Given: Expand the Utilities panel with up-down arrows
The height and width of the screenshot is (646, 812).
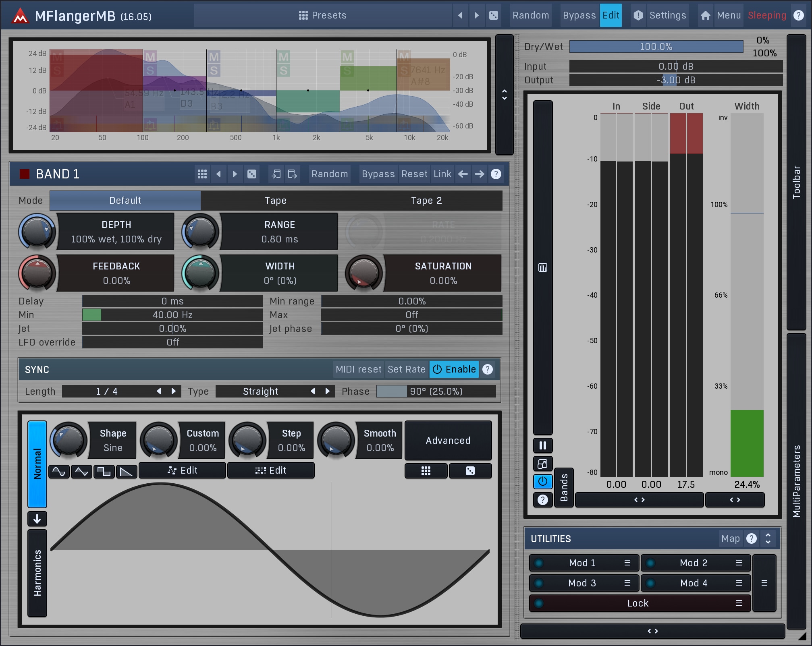Looking at the screenshot, I should point(768,538).
